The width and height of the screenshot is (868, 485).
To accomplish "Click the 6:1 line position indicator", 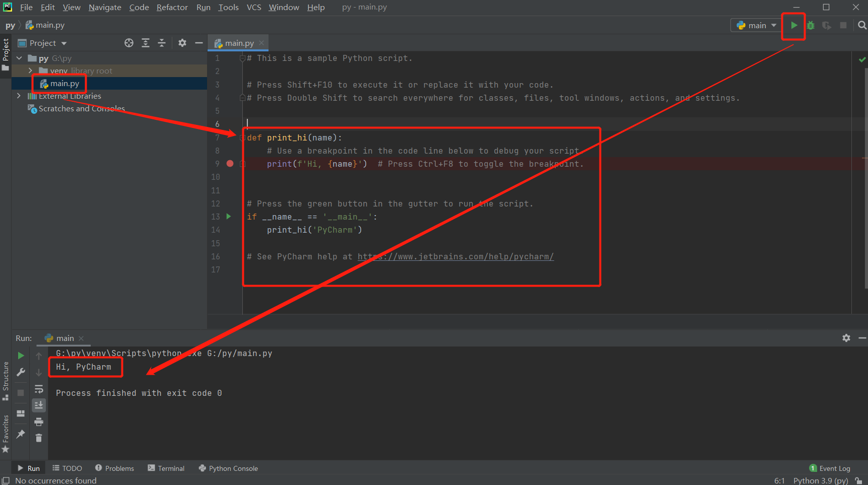I will [779, 480].
